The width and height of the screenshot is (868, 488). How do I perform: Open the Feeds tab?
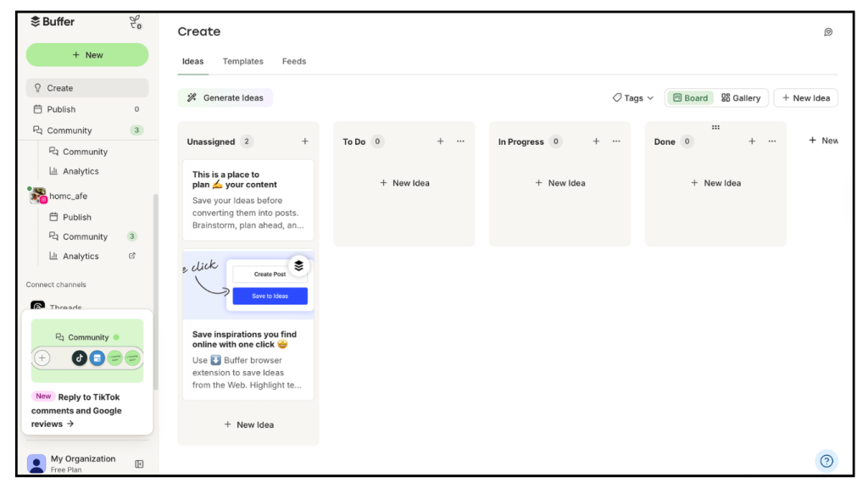pos(294,61)
